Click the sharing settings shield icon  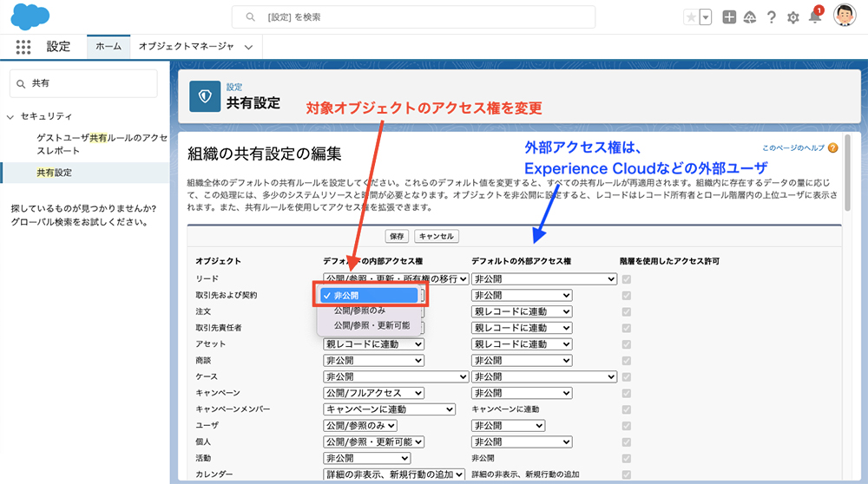click(x=205, y=96)
